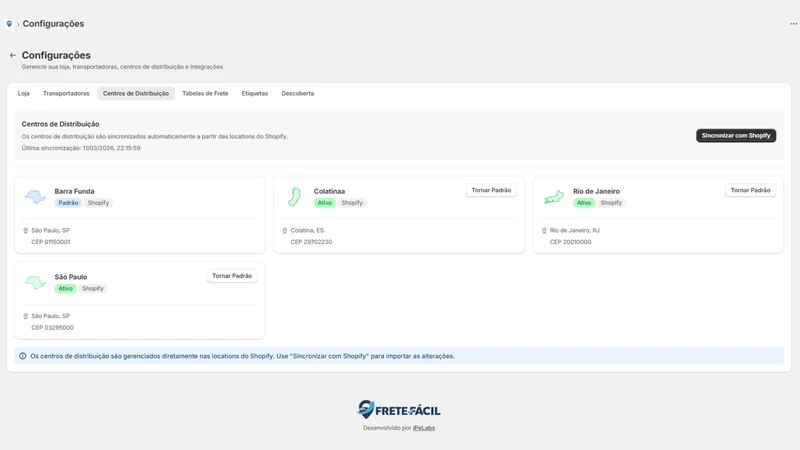
Task: Click the São Paulo card map icon
Action: (35, 282)
